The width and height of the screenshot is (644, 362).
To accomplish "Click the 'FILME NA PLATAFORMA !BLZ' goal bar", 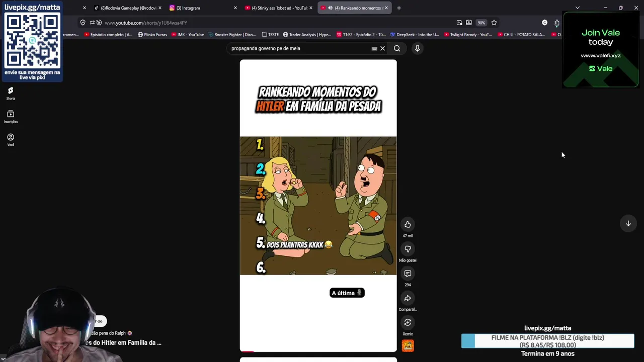I will (547, 341).
